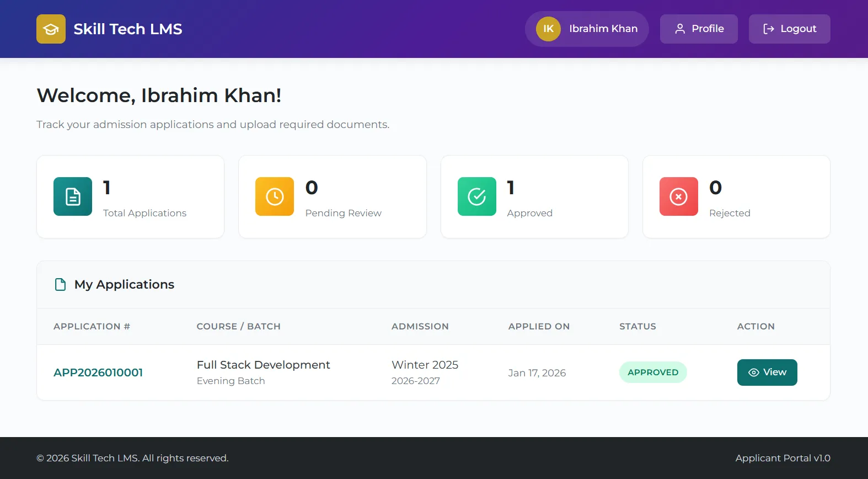The image size is (868, 479).
Task: Click the red X Rejected icon
Action: click(678, 196)
